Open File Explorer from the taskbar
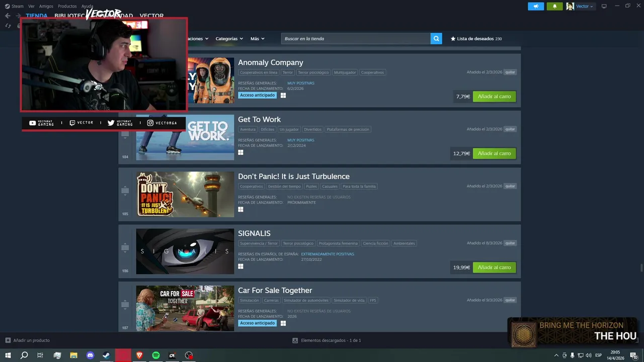644x362 pixels. click(x=73, y=355)
